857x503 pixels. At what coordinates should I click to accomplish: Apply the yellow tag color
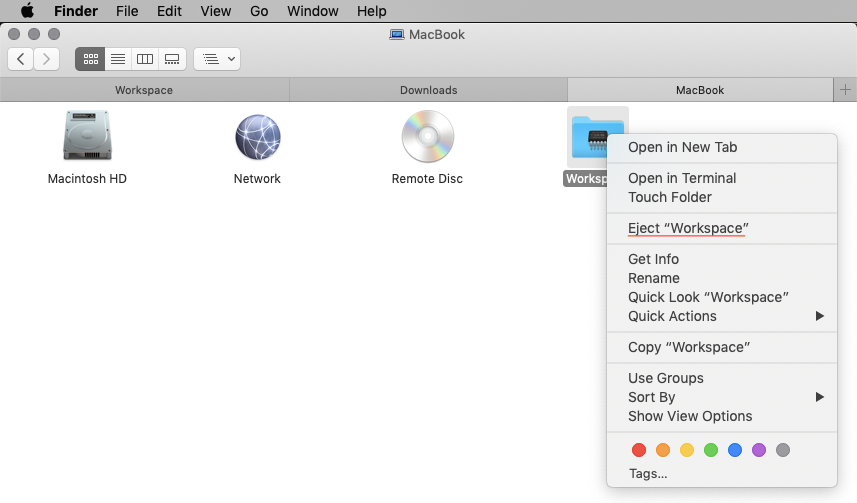(686, 450)
